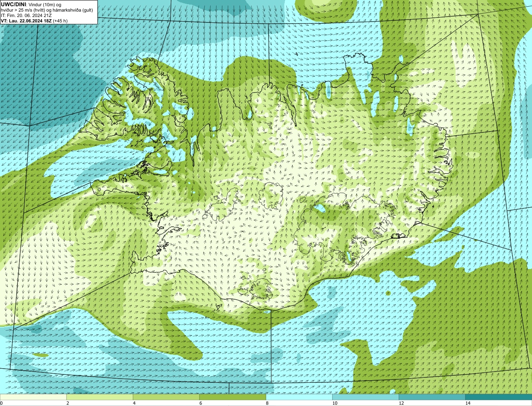Click the 6–8 m/s olive green legend swatch
This screenshot has height=406, width=532.
(x=233, y=397)
